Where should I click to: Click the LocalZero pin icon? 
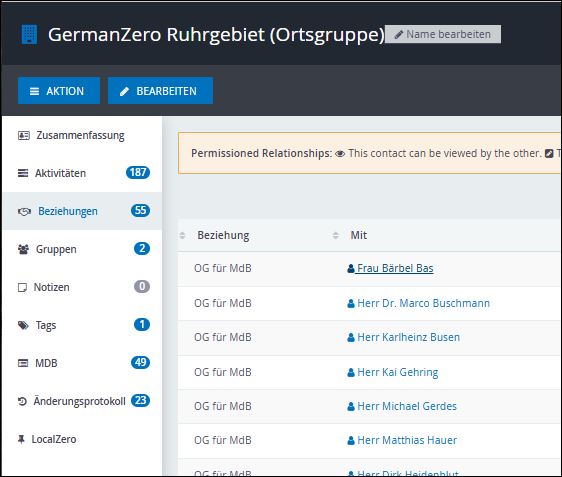point(21,439)
